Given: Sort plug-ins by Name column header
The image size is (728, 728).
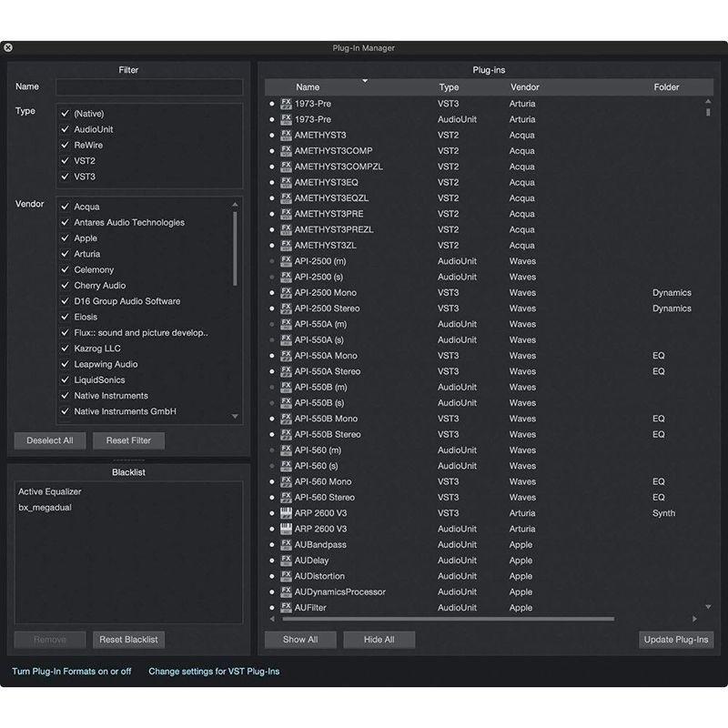Looking at the screenshot, I should [x=308, y=87].
